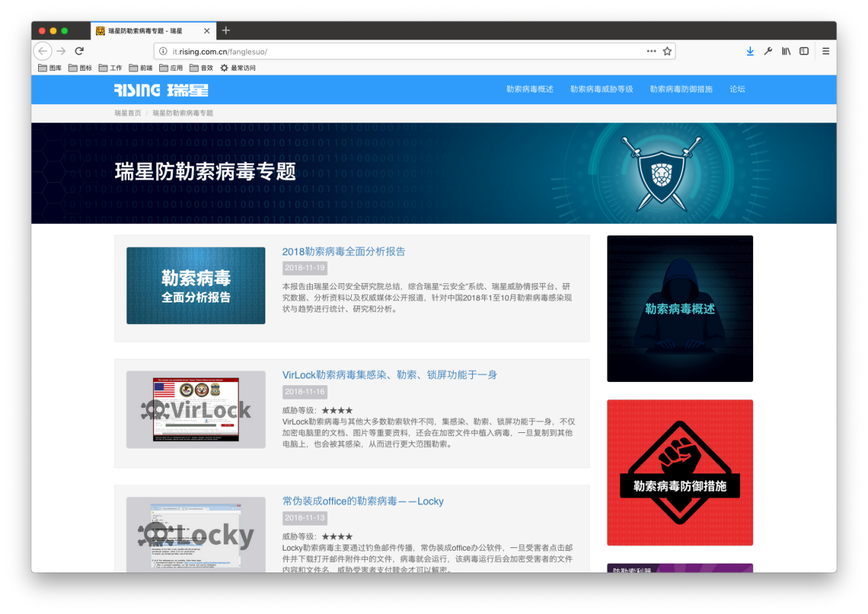This screenshot has height=614, width=868.
Task: Open 勒索病毒防御措施 in navigation bar
Action: (682, 89)
